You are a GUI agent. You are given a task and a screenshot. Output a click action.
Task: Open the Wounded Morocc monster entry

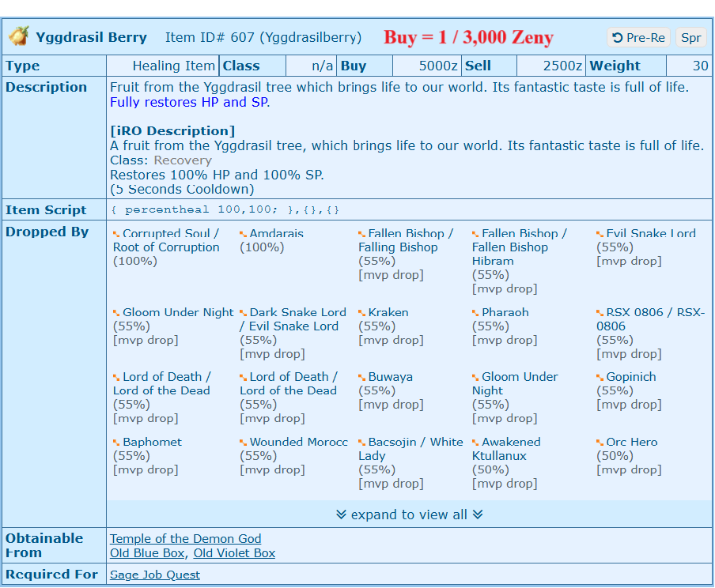(x=298, y=443)
